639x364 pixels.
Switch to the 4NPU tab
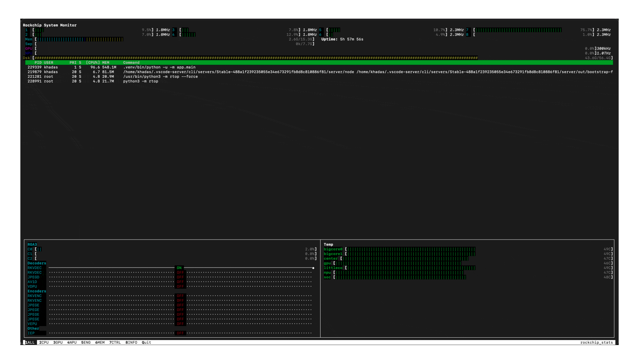click(x=72, y=342)
